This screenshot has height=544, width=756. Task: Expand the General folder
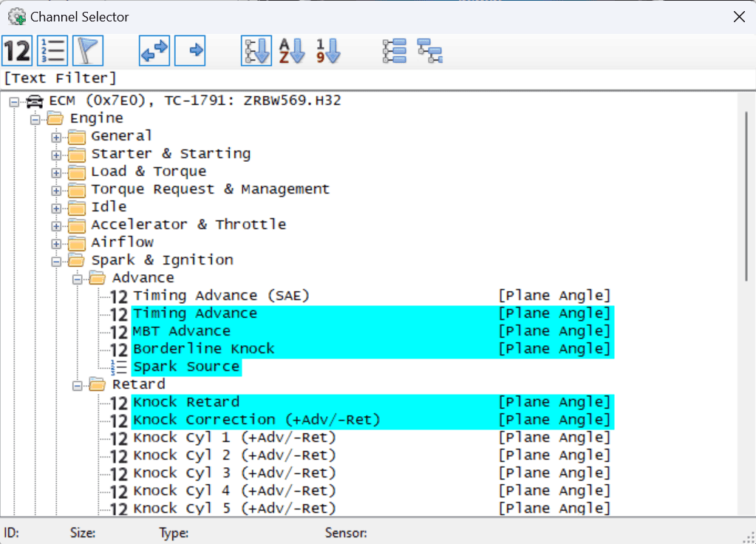tap(56, 137)
